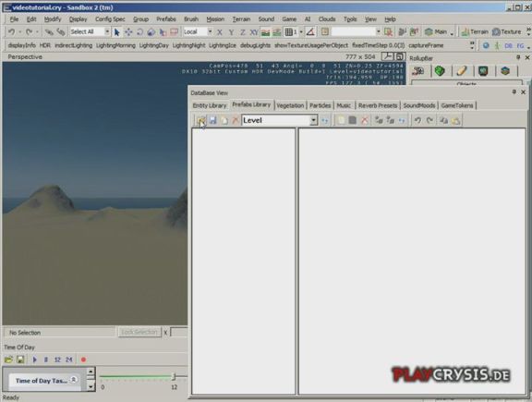Select the Move tool in main toolbar
Image resolution: width=532 pixels, height=402 pixels.
click(x=128, y=32)
